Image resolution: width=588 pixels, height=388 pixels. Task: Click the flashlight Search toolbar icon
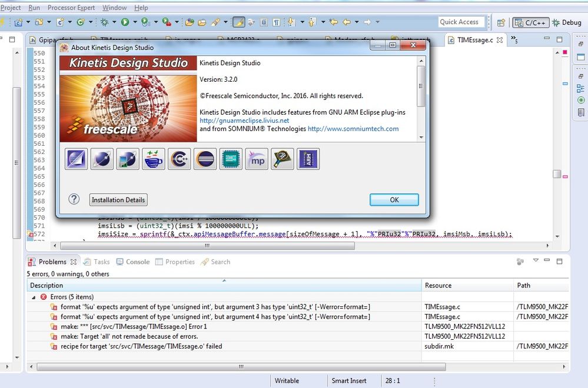click(215, 22)
